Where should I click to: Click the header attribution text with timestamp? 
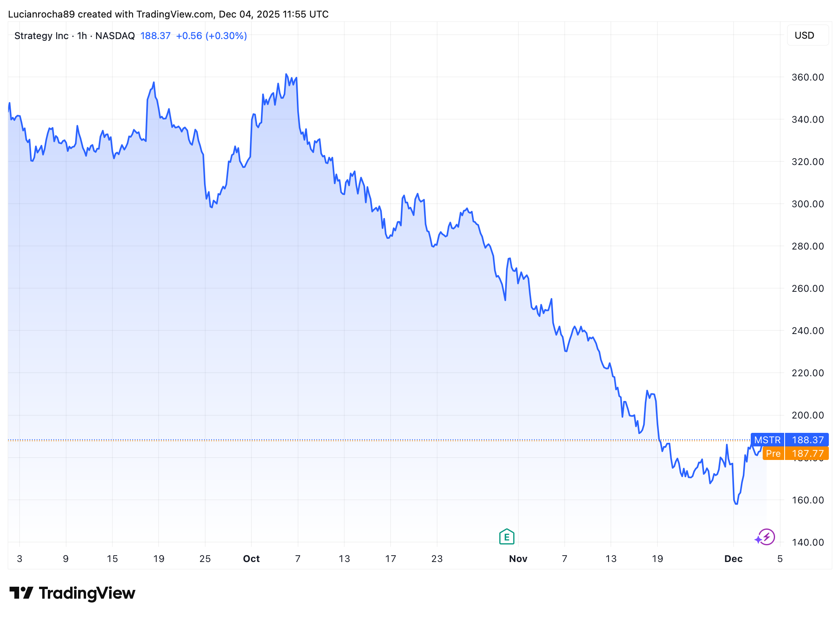[168, 14]
